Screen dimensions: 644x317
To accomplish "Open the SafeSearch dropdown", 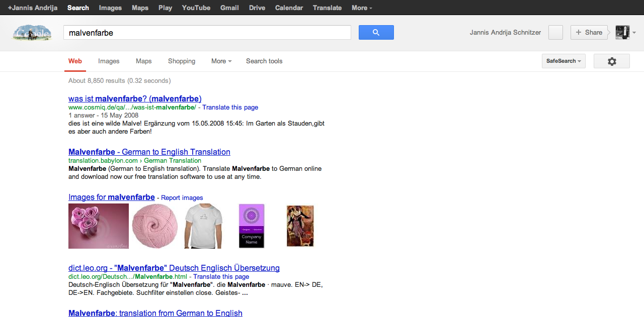I will point(563,61).
